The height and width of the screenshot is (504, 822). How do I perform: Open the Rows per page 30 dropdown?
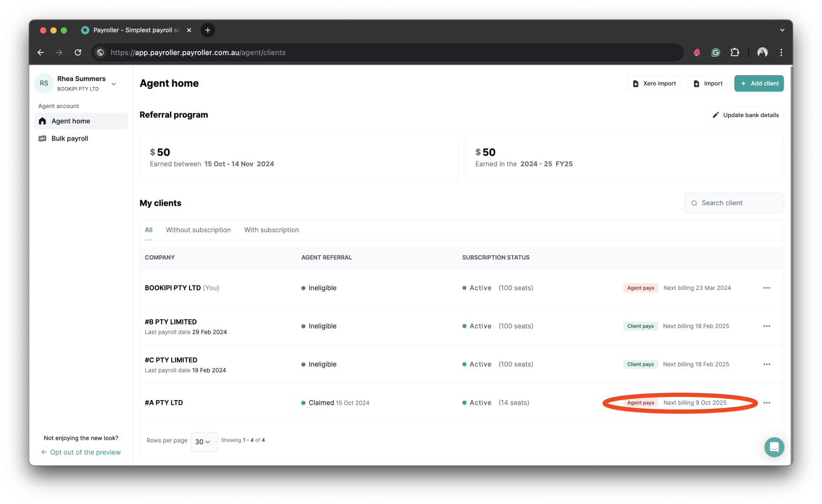[204, 442]
